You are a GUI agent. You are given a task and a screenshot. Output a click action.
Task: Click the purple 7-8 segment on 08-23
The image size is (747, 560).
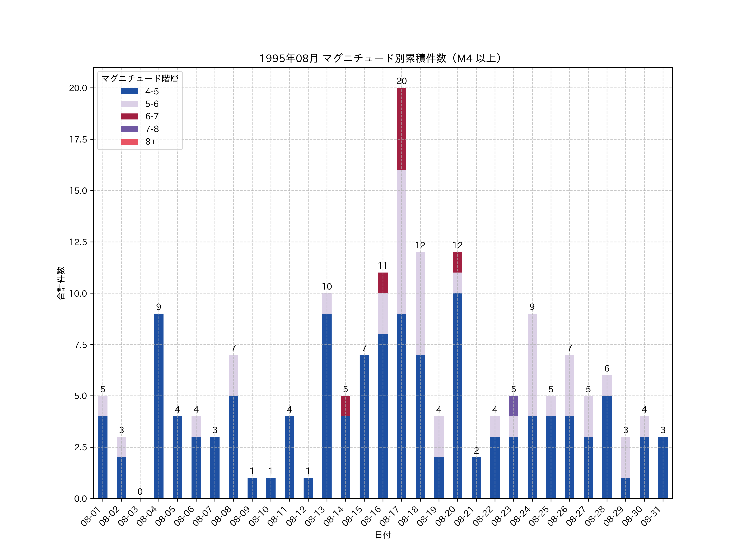point(513,406)
